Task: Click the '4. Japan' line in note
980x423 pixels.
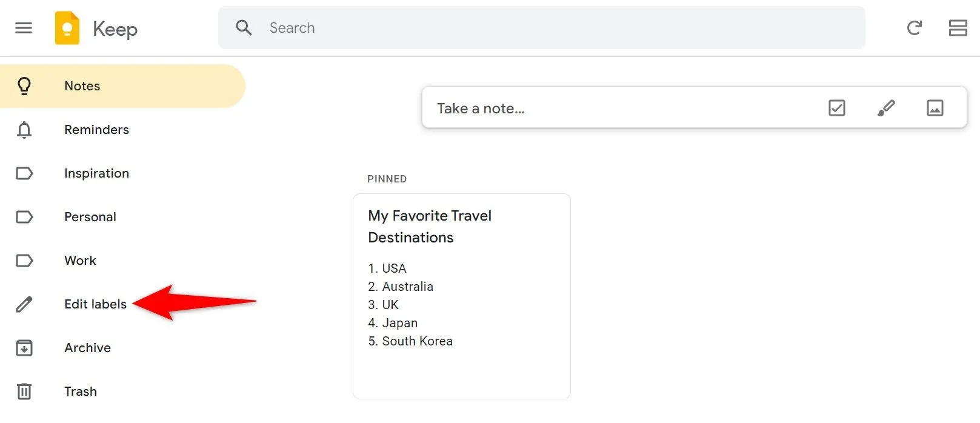Action: (x=393, y=323)
